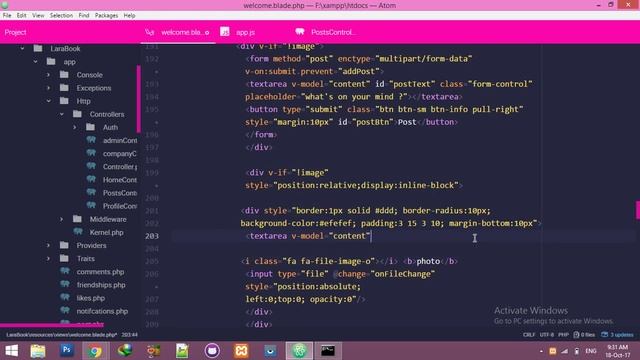This screenshot has height=360, width=640.
Task: Open the Edit menu
Action: point(22,16)
